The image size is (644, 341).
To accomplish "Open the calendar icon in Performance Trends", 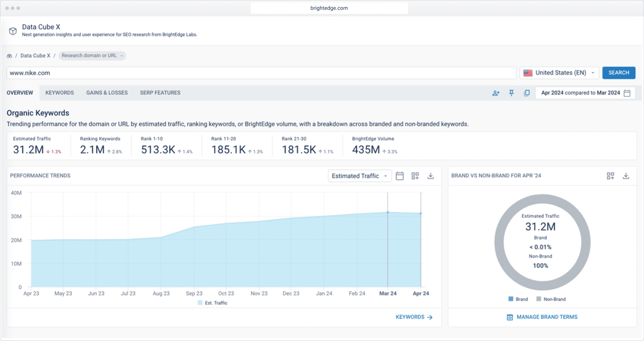I will (x=400, y=176).
